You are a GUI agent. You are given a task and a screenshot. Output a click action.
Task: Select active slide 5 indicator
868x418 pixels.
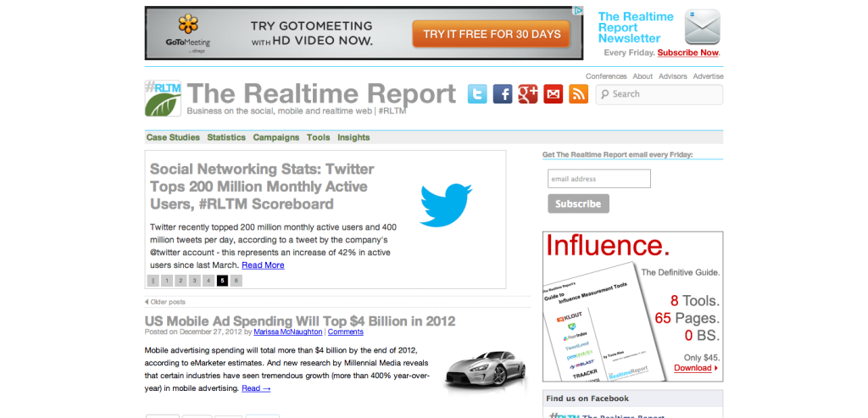click(222, 281)
